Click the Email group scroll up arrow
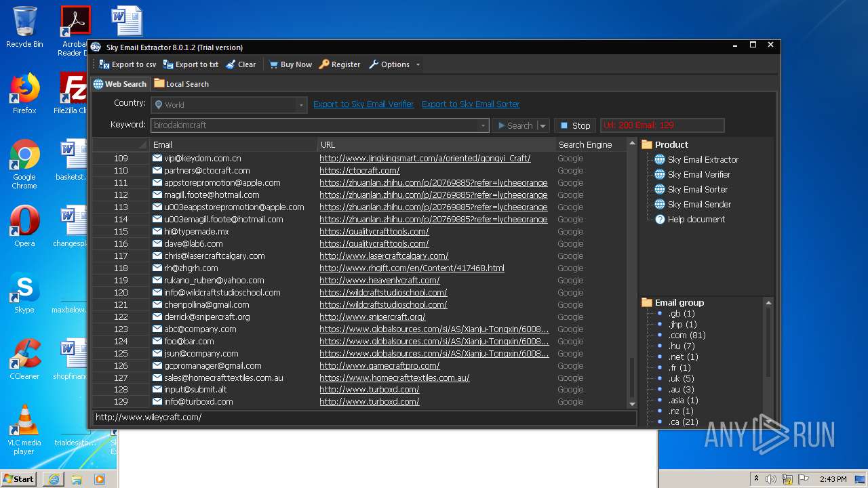 coord(768,303)
